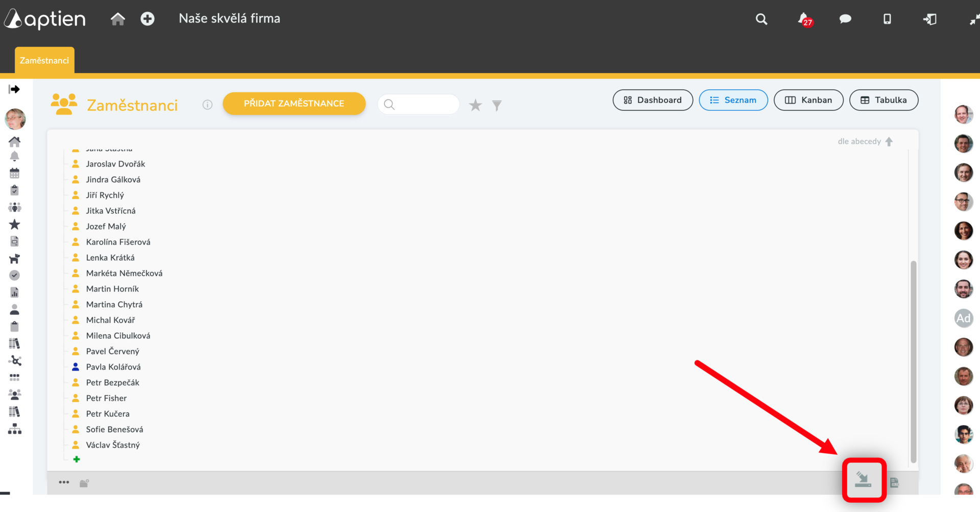Click the home icon next to aptien logo
Image resolution: width=980 pixels, height=512 pixels.
[x=118, y=19]
